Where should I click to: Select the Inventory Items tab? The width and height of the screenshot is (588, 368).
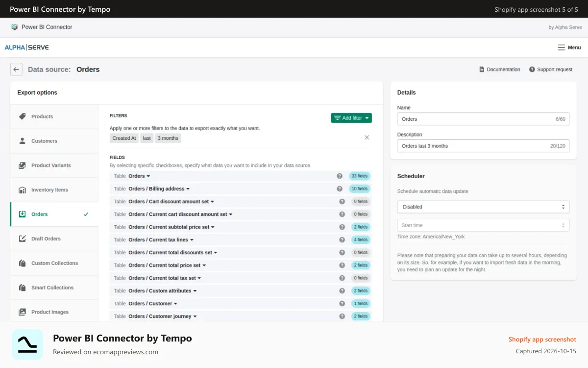pyautogui.click(x=54, y=190)
